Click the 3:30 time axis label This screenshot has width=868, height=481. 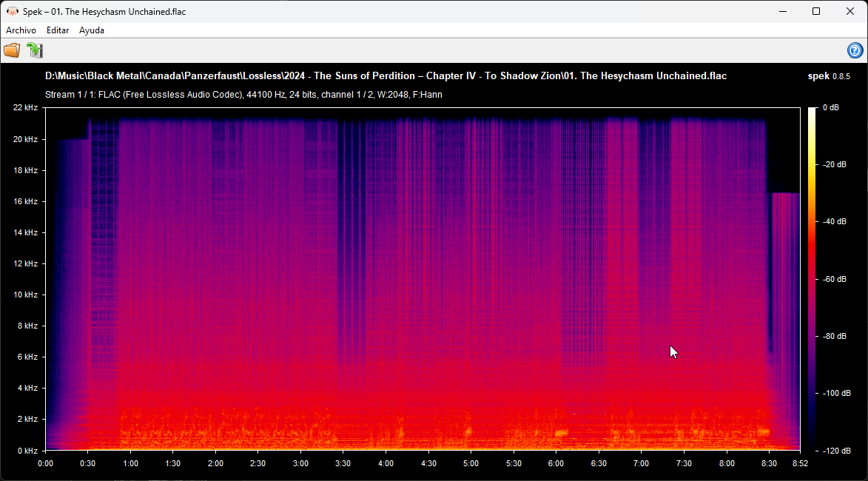pos(343,463)
